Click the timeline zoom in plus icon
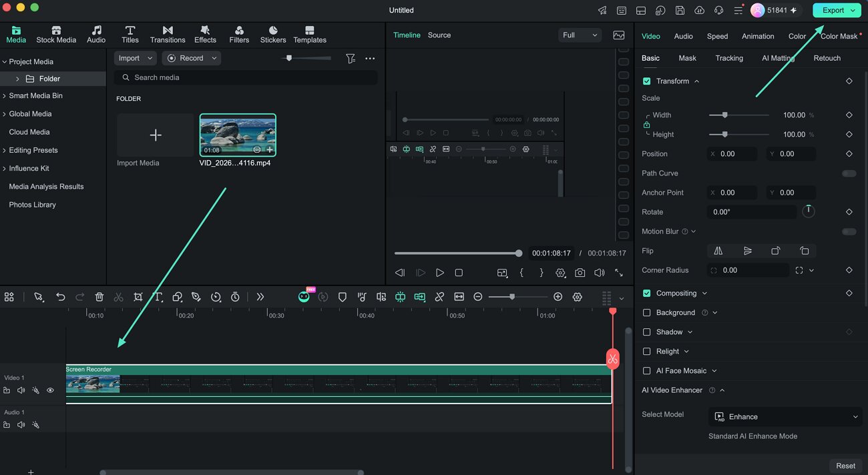 click(558, 297)
